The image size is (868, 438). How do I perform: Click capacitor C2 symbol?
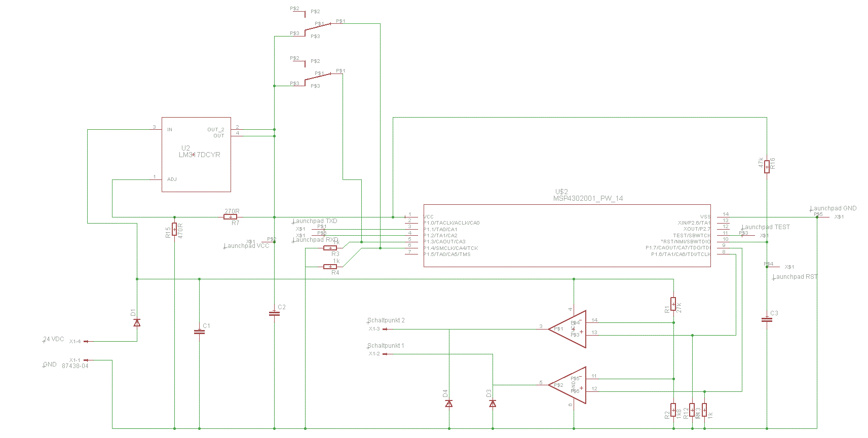point(274,313)
